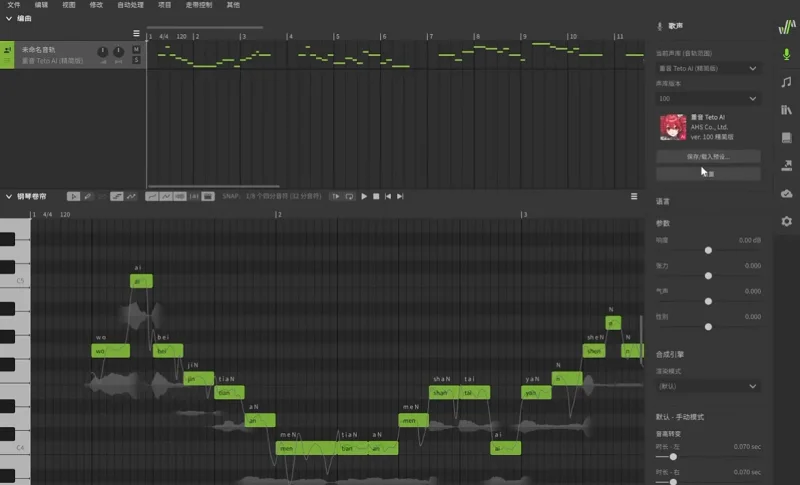Click the 重置 reset button below presets

[x=708, y=174]
